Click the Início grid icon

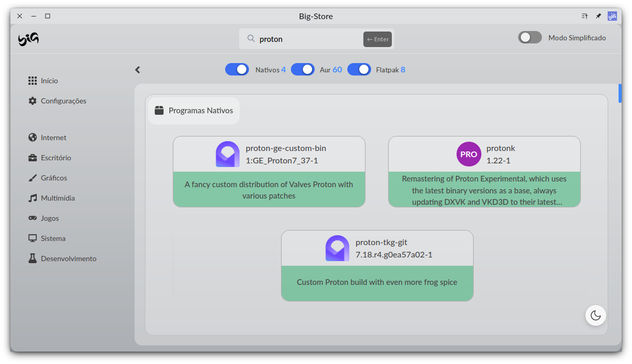point(33,81)
